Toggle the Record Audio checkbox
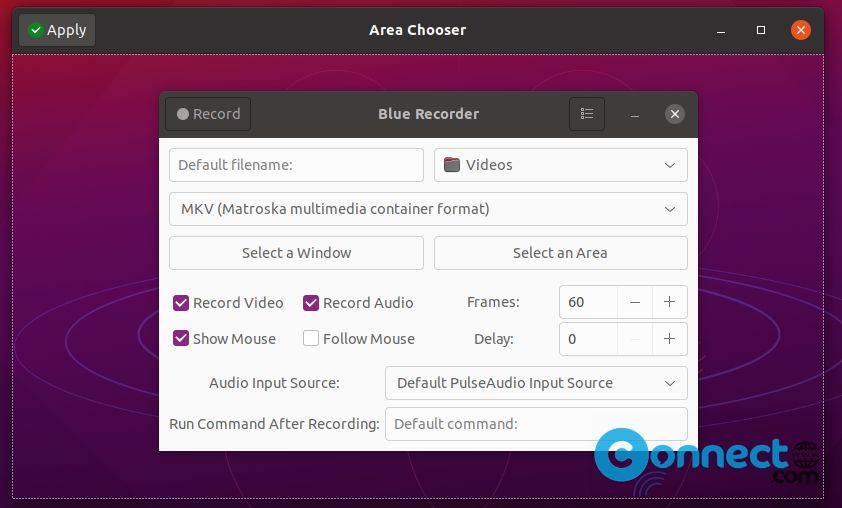 click(311, 303)
